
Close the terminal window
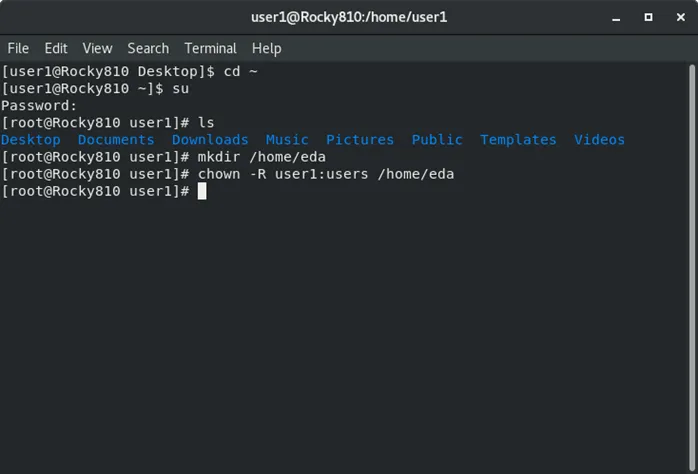tap(681, 17)
